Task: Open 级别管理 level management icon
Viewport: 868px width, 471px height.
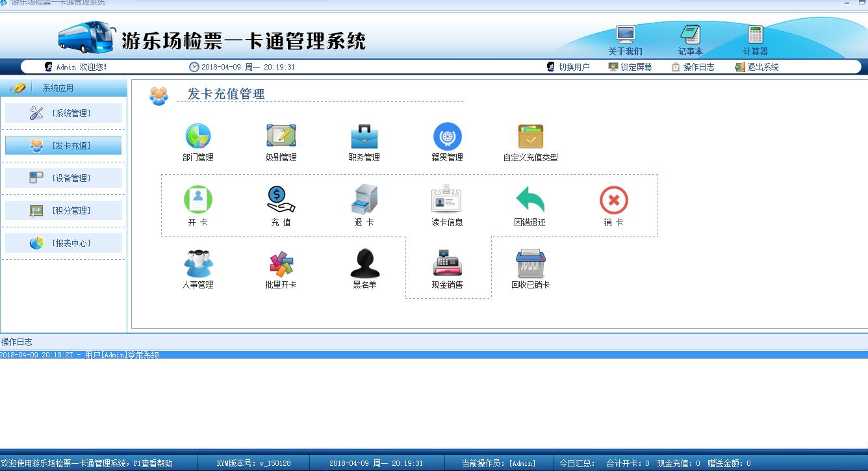Action: click(281, 136)
